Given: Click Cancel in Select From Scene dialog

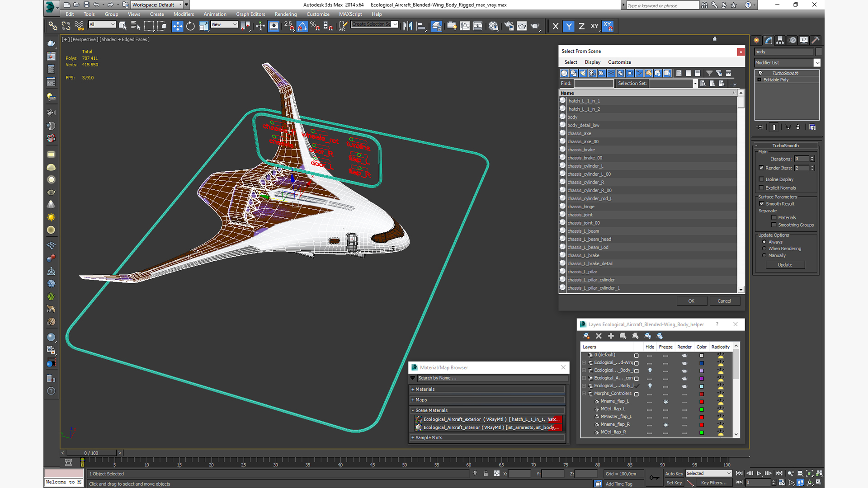Looking at the screenshot, I should (724, 301).
